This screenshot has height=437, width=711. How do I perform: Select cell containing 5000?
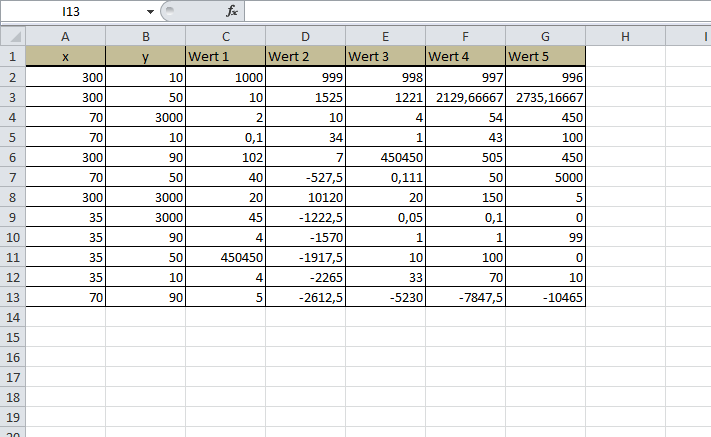point(545,177)
